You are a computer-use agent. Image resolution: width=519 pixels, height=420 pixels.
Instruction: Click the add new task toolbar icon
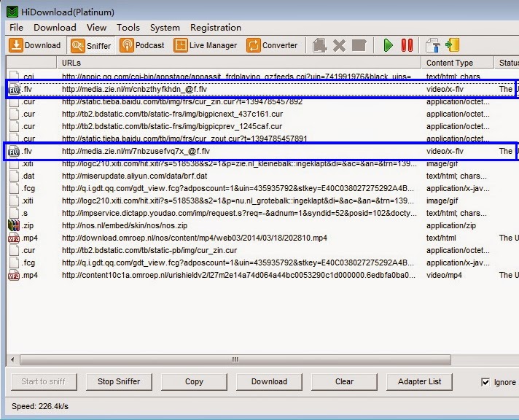pos(319,45)
